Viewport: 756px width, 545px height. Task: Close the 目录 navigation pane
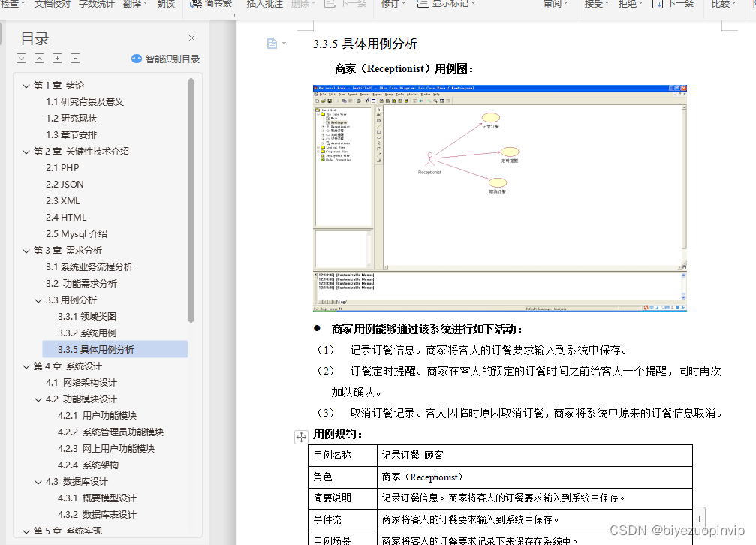click(191, 38)
